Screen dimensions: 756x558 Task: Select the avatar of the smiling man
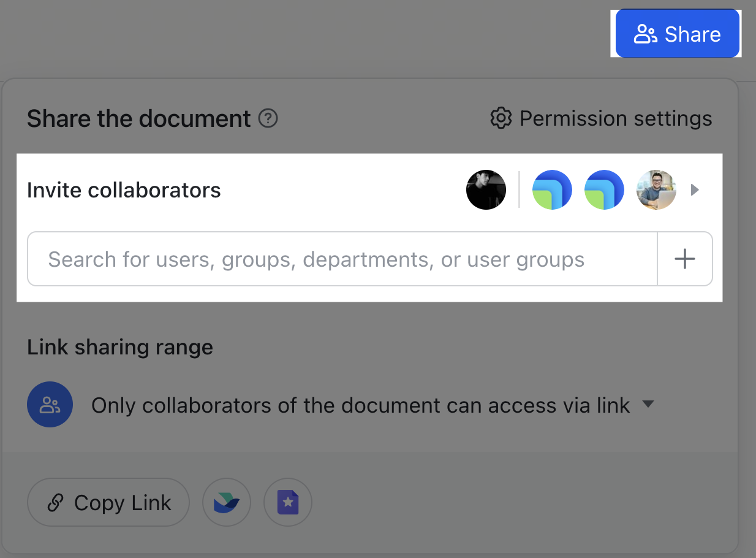[656, 189]
